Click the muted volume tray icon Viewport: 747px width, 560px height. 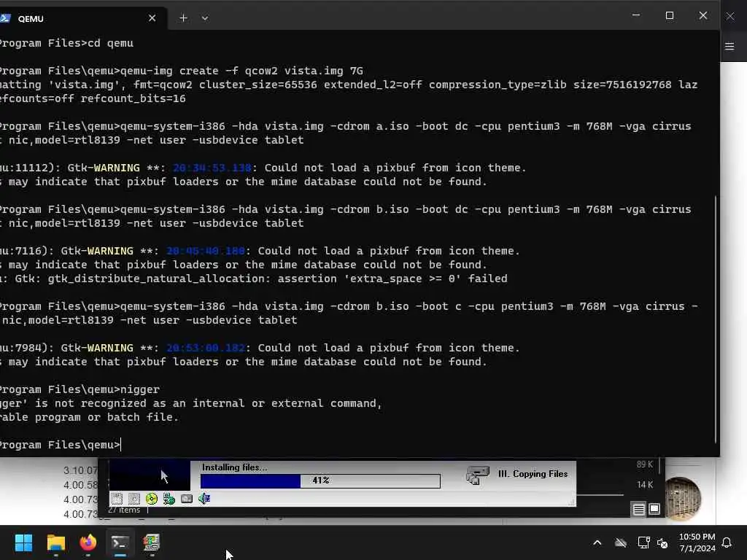[662, 542]
